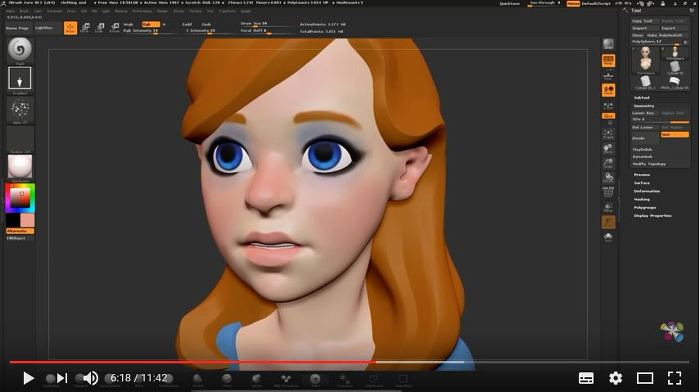Open the empty texture selector slot
This screenshot has width=700, height=392.
(x=20, y=139)
